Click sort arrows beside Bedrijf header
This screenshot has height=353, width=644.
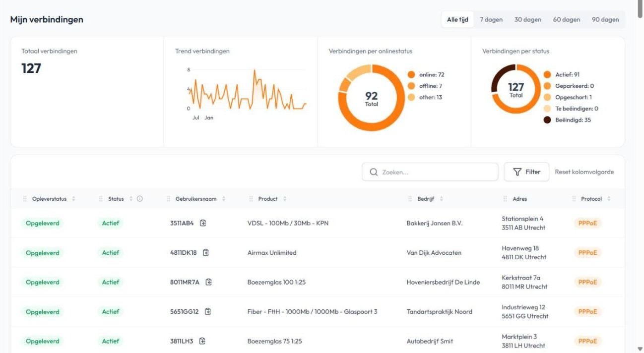point(442,199)
